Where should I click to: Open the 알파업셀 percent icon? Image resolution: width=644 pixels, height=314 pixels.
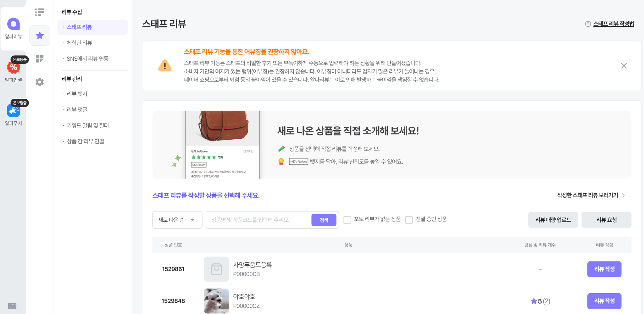(x=13, y=67)
